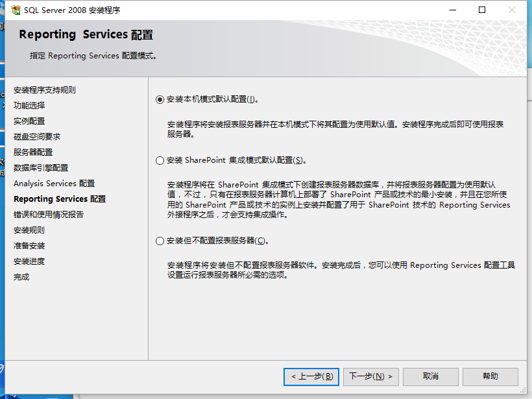
Task: Select step 准备安装 in sidebar
Action: [x=29, y=246]
